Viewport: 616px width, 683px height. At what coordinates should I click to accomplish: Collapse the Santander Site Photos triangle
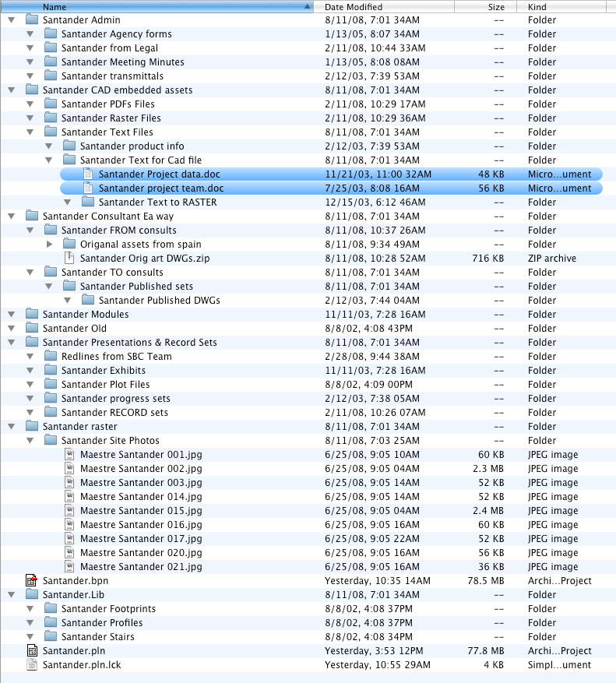pyautogui.click(x=30, y=440)
